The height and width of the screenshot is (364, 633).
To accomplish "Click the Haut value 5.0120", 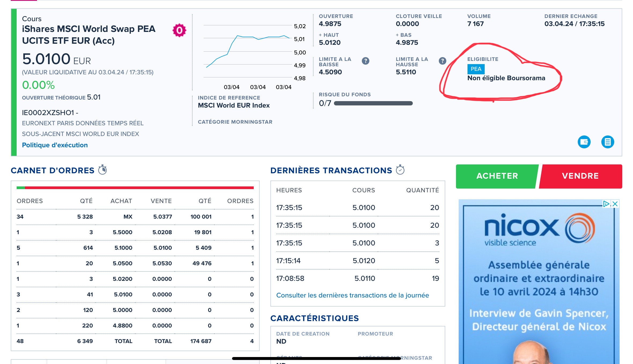I will (330, 43).
